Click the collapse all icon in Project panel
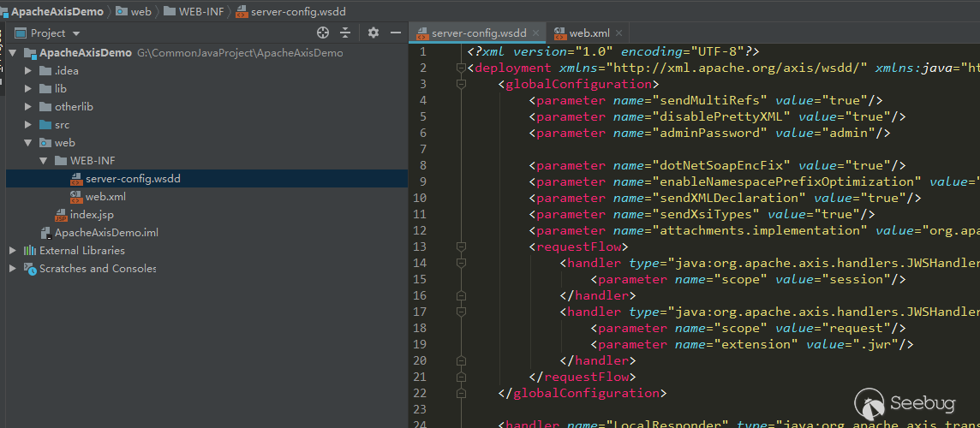The width and height of the screenshot is (980, 428). click(x=345, y=33)
